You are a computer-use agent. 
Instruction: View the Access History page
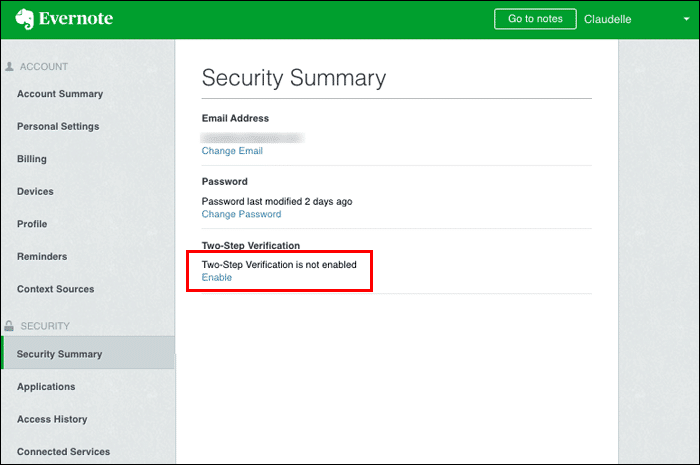coord(52,419)
